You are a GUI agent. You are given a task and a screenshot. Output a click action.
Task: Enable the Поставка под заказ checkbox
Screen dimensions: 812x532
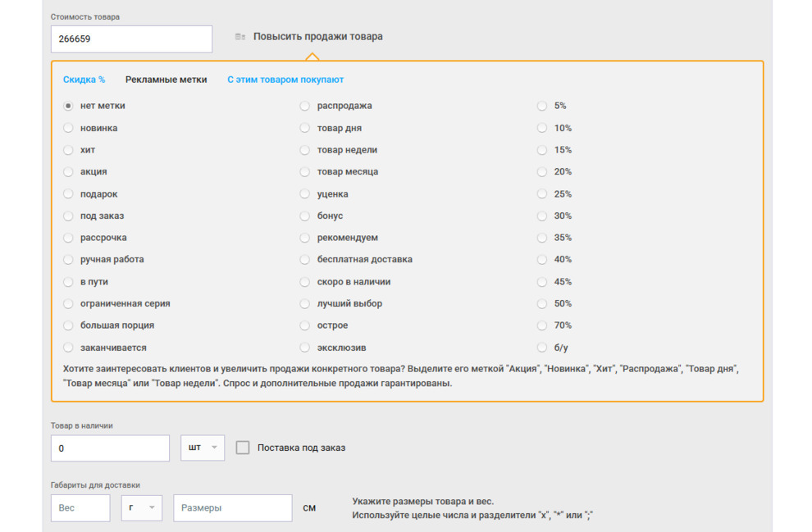tap(242, 448)
